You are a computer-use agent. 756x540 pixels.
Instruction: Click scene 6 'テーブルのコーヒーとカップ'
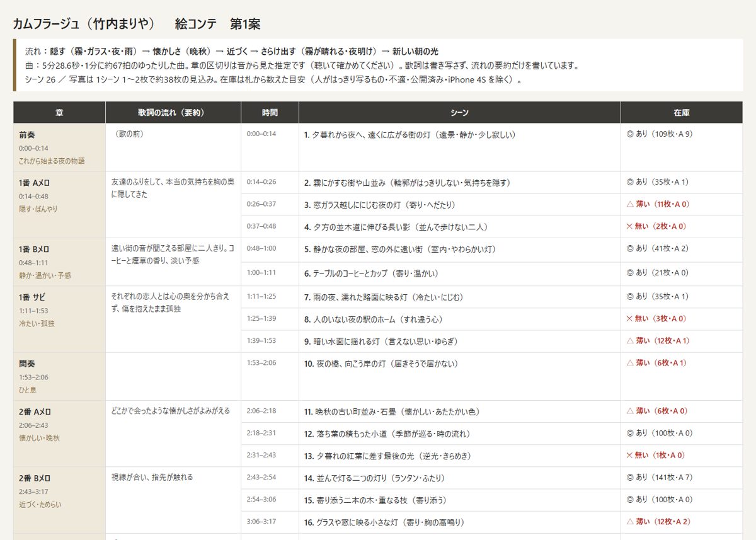tap(460, 274)
